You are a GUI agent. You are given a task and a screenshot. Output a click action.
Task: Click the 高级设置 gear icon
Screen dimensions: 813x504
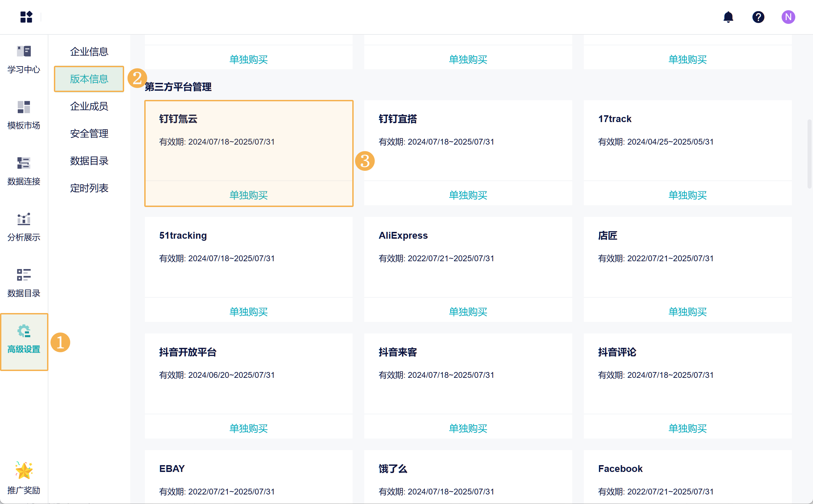click(24, 331)
